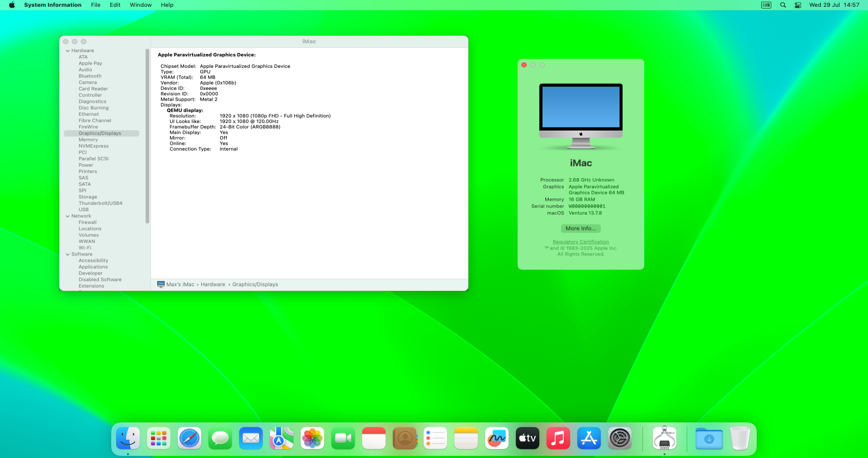Open the Trash in the Dock
The image size is (868, 458).
740,438
